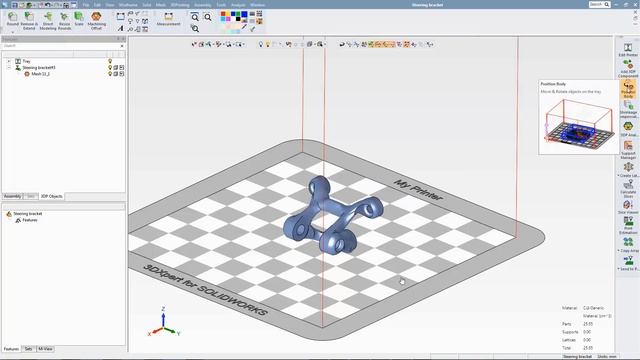Click Edit Printer in right toolbar
Screen dimensions: 640x360
pos(628,50)
